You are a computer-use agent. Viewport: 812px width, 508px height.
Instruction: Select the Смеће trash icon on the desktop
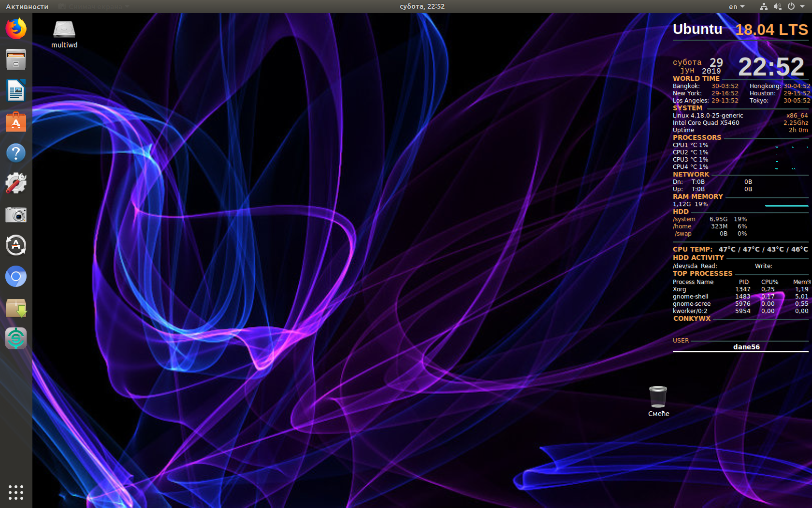coord(658,401)
